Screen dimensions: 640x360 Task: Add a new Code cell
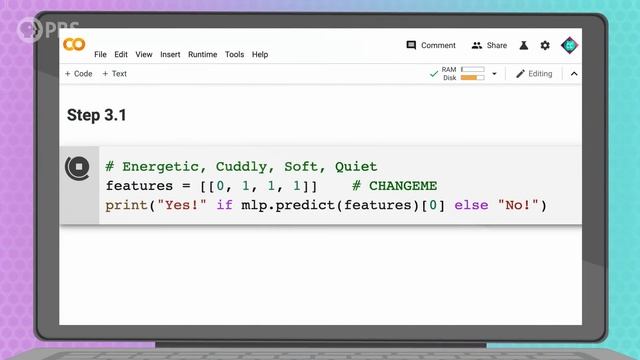pos(79,74)
